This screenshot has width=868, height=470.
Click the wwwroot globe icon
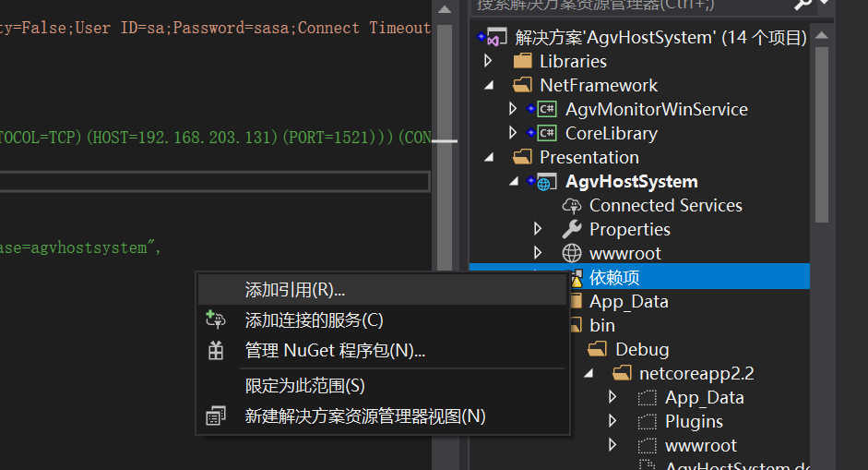[572, 253]
